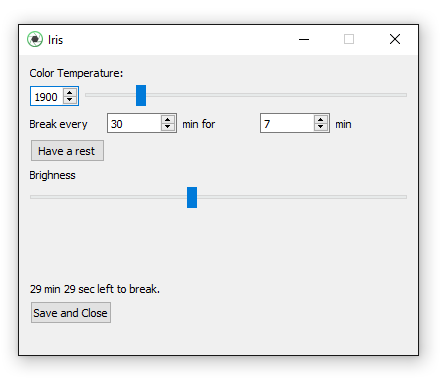Click the Have a rest button
This screenshot has width=442, height=387.
pos(67,151)
